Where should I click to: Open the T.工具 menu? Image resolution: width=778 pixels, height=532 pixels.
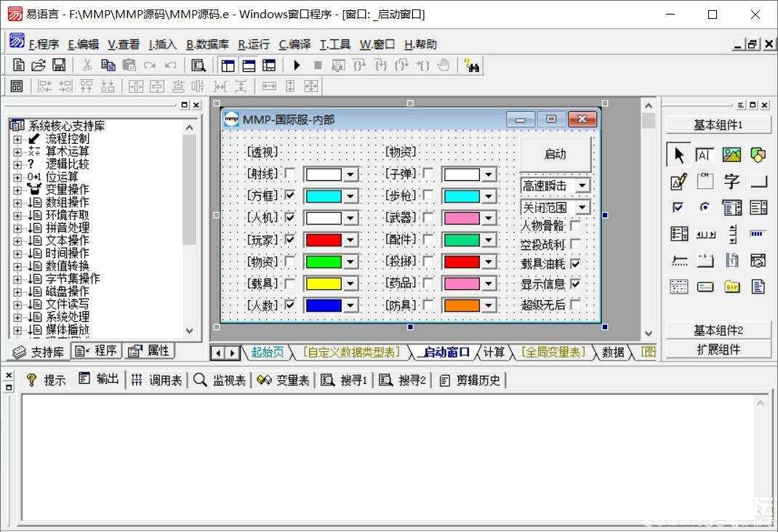(335, 44)
